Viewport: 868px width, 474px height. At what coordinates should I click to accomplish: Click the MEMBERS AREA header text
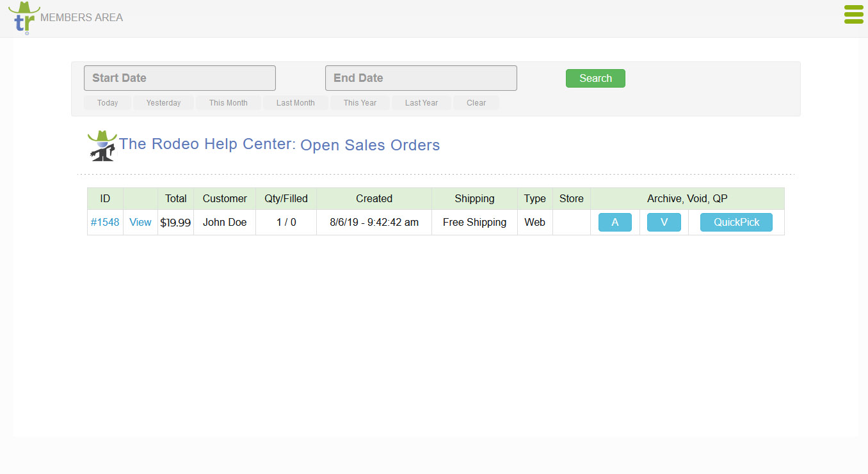pos(81,18)
